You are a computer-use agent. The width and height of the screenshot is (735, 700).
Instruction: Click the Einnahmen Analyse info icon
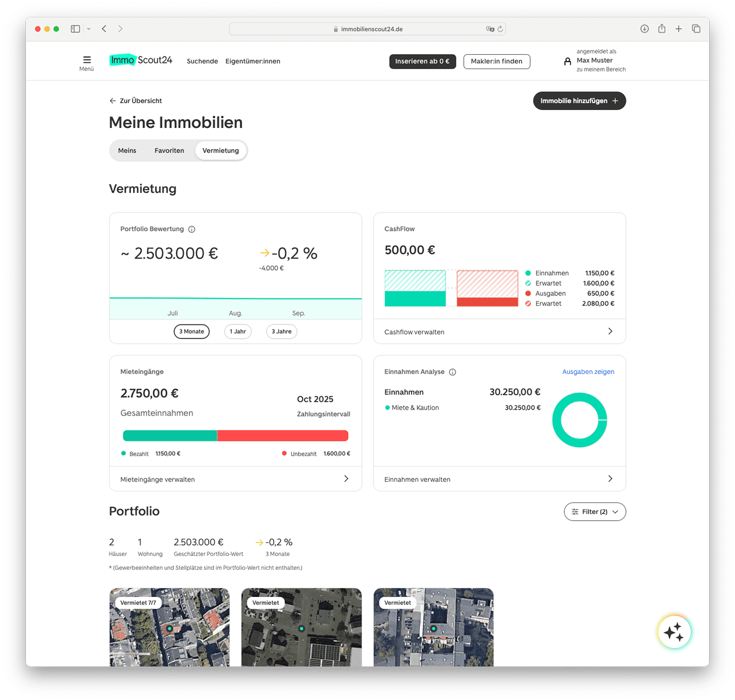(453, 372)
